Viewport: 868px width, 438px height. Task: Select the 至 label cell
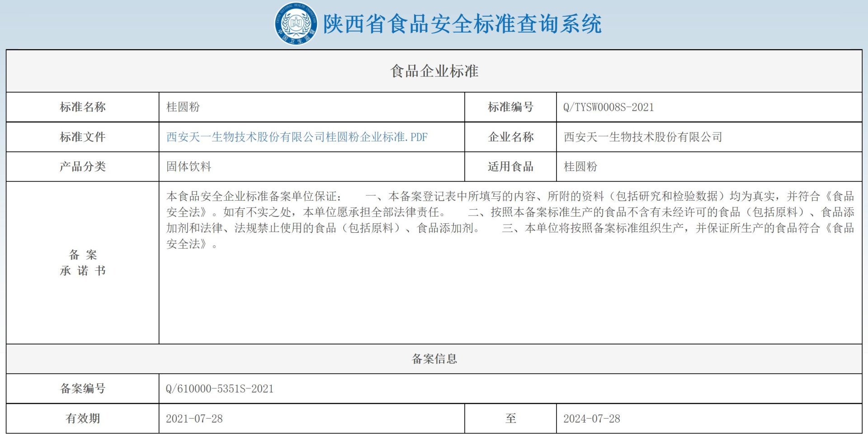coord(510,419)
